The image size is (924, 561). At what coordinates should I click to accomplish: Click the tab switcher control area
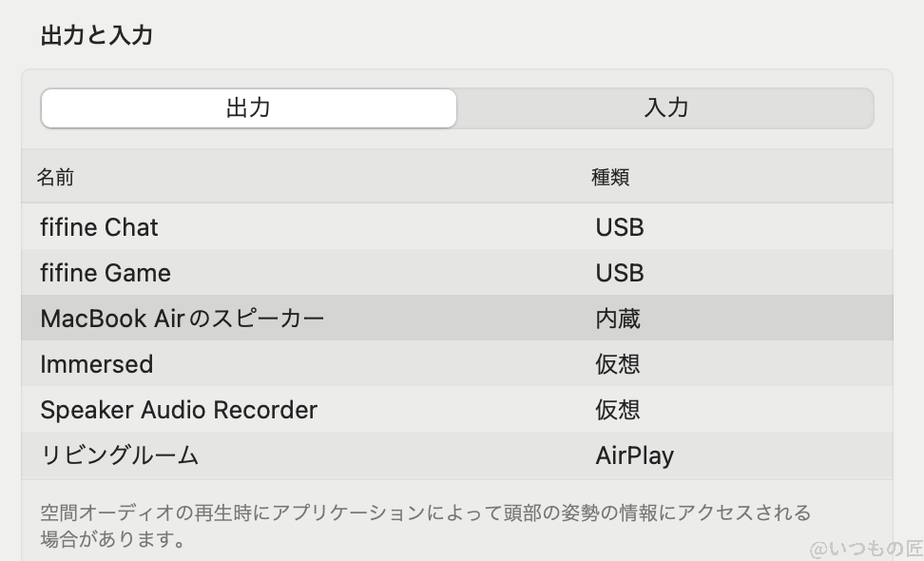456,107
